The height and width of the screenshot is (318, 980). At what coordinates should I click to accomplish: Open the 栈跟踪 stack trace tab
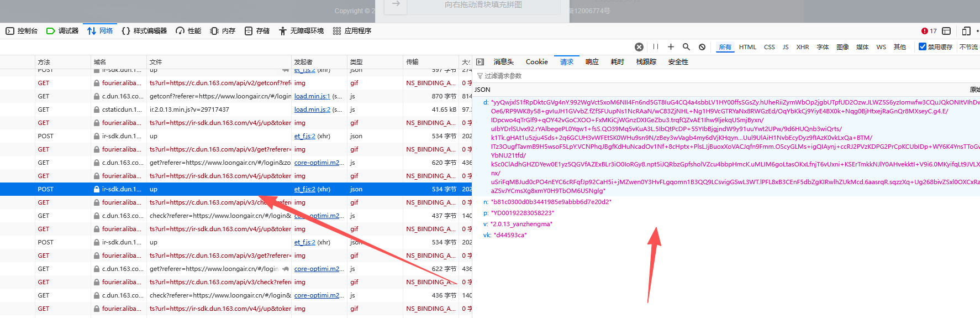(646, 62)
